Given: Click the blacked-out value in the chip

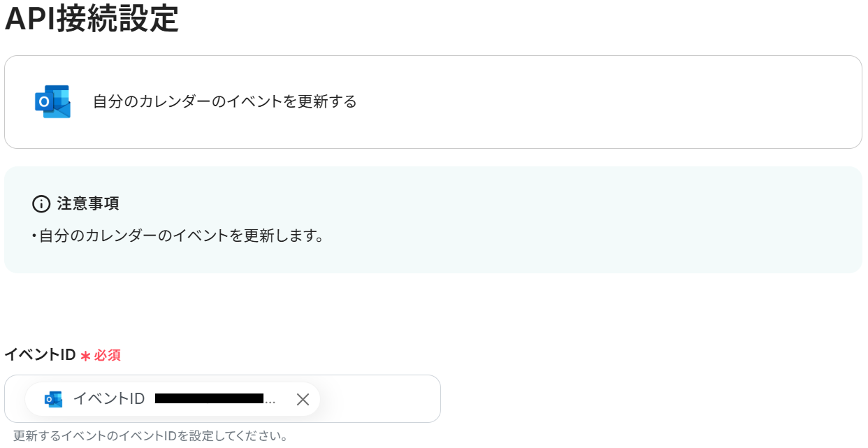Looking at the screenshot, I should click(208, 399).
